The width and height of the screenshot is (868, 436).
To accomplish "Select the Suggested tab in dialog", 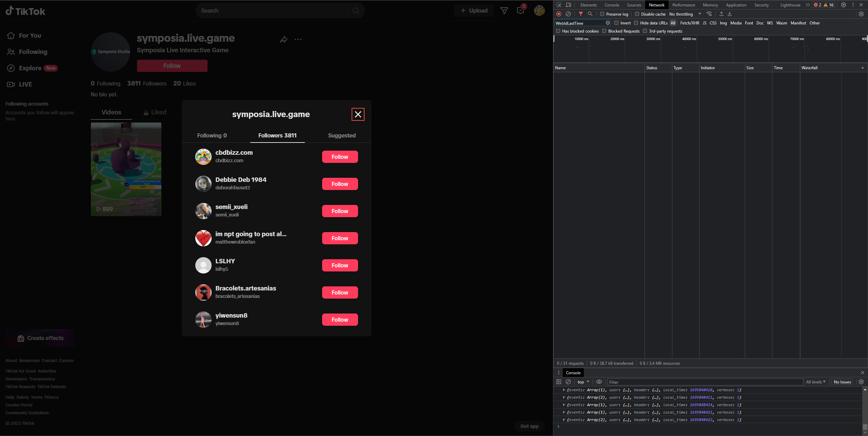I will pos(342,135).
